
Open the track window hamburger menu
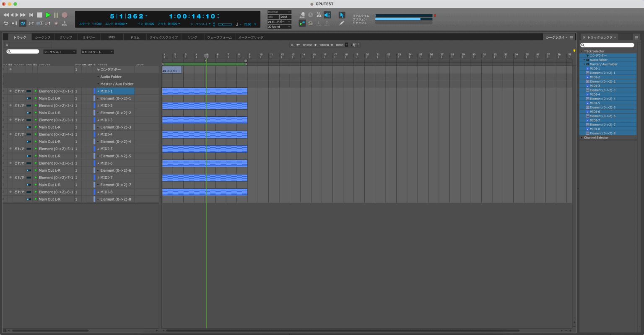click(x=571, y=37)
